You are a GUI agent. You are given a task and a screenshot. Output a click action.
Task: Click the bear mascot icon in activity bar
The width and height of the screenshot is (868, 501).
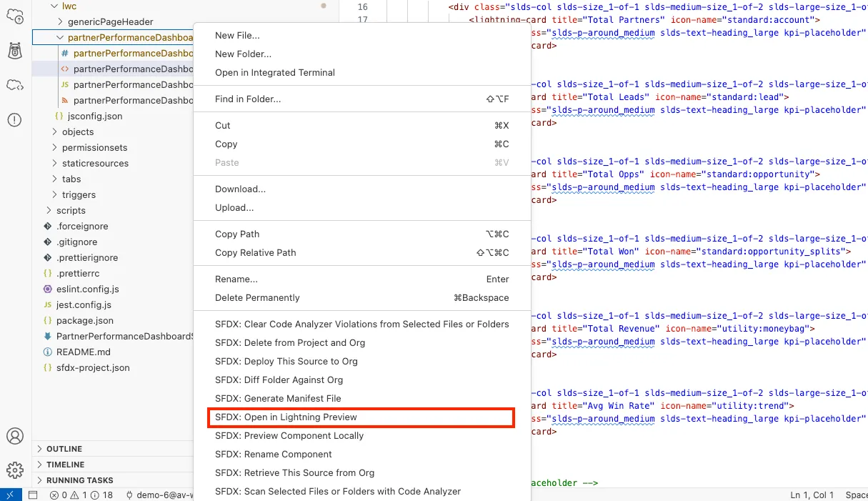point(15,51)
